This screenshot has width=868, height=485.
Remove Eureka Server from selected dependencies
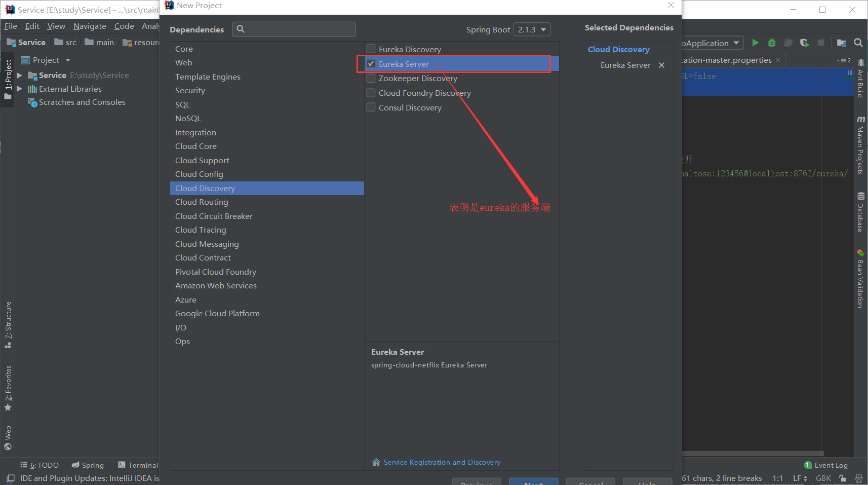[661, 65]
